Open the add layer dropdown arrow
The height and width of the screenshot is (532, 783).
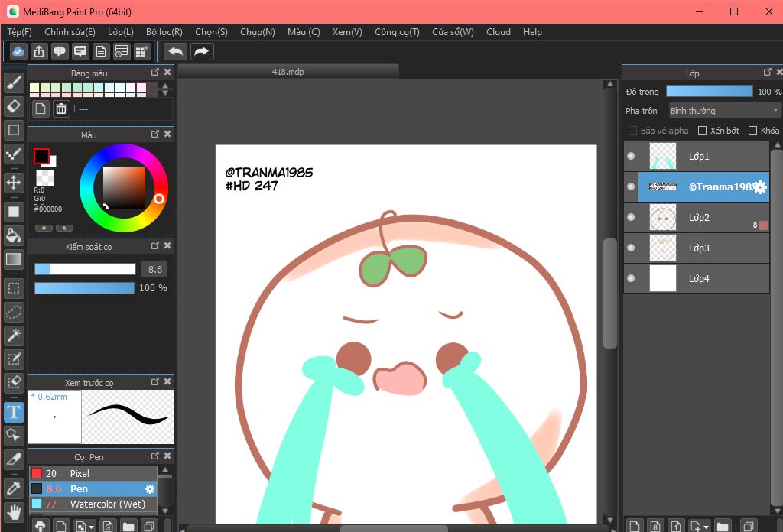(x=706, y=527)
